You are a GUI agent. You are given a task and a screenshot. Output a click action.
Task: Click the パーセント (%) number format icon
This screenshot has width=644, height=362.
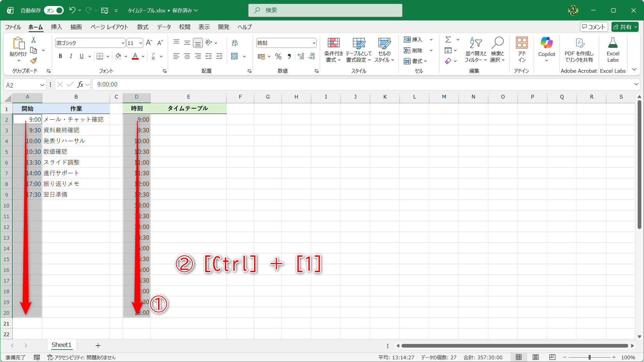point(278,56)
